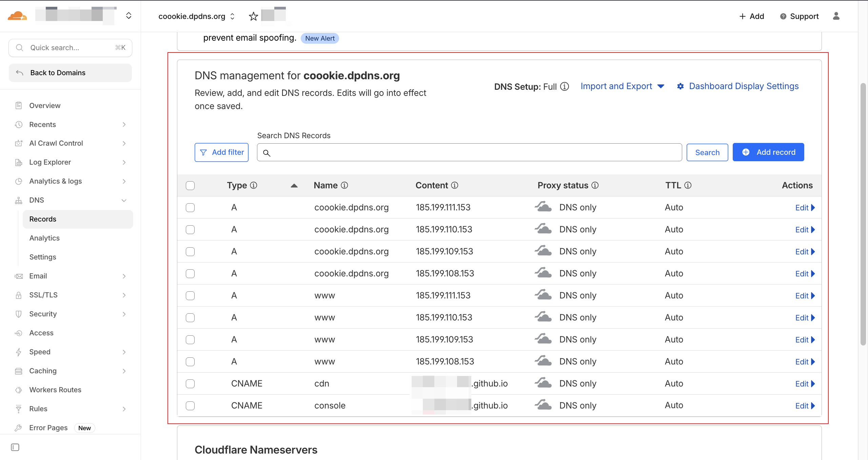
Task: Go to the Overview sidebar item
Action: click(45, 105)
